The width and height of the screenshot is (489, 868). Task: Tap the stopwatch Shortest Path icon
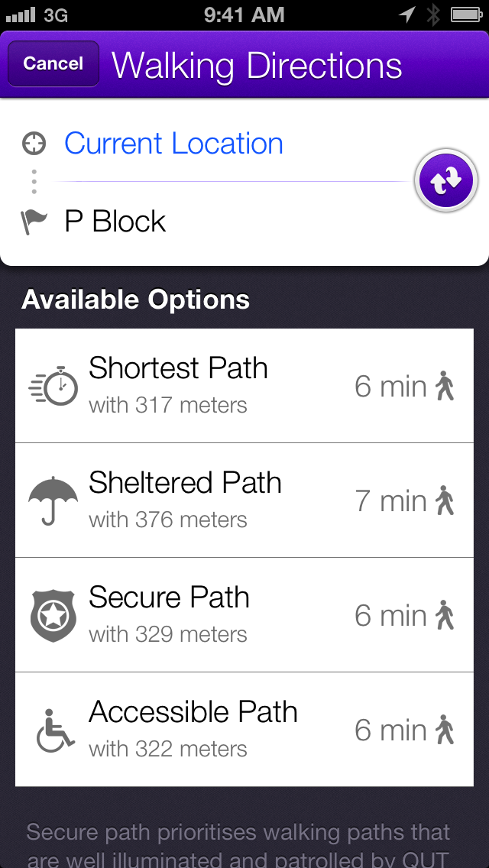coord(53,386)
